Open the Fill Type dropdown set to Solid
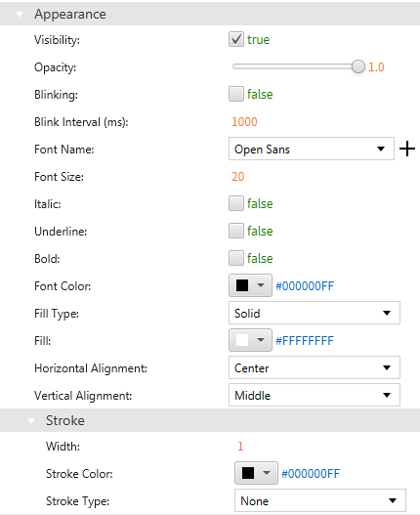 coord(315,313)
